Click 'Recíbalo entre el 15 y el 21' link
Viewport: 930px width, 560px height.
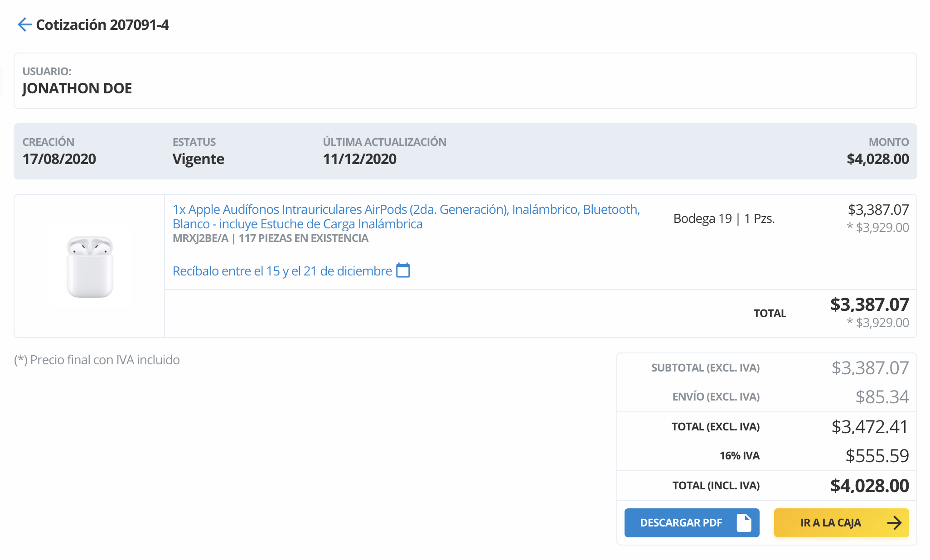coord(282,271)
